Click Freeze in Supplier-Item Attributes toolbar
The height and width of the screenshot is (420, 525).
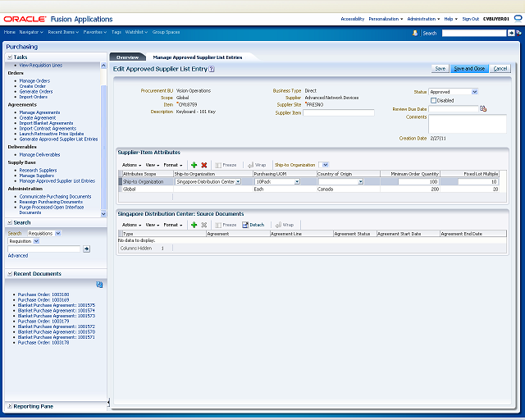(226, 165)
